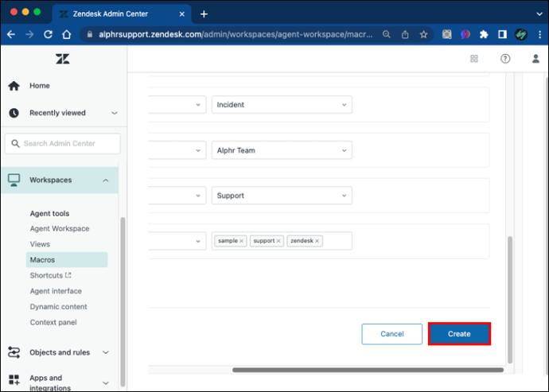
Task: Click the Chrome profile avatar
Action: coord(521,34)
